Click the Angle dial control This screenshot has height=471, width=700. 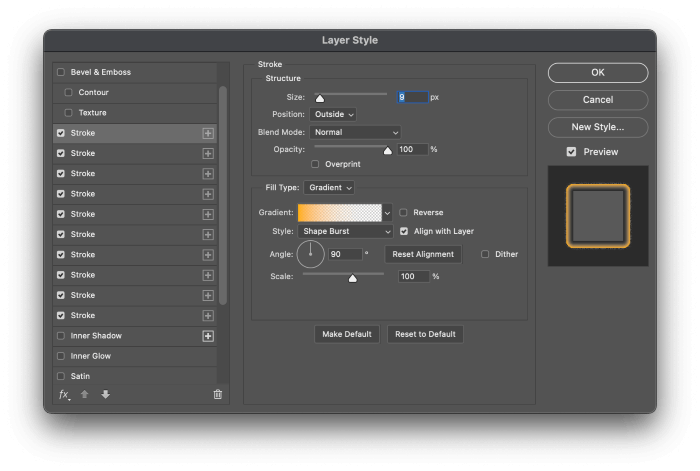pos(310,254)
